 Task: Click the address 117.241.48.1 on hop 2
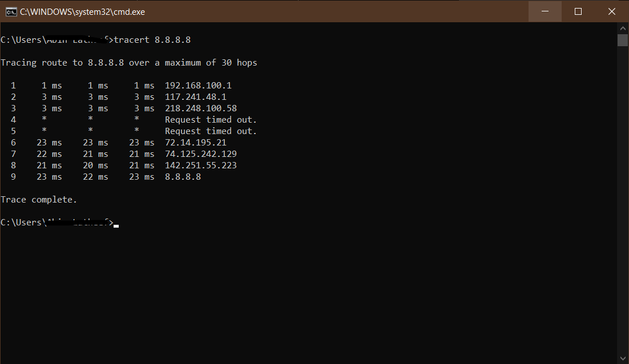195,96
